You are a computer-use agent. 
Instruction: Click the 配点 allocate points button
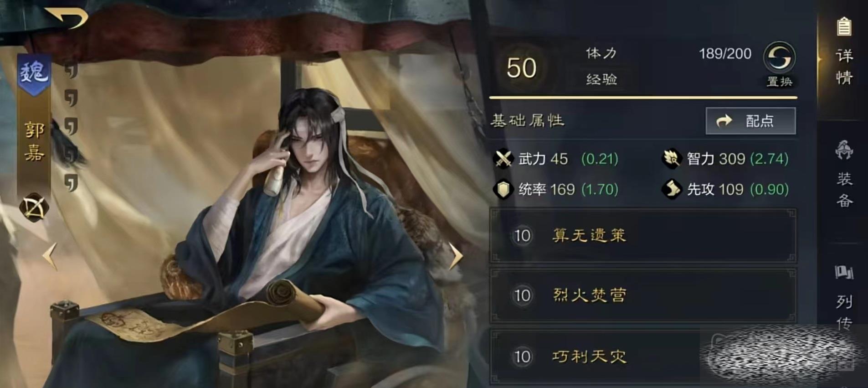click(750, 121)
